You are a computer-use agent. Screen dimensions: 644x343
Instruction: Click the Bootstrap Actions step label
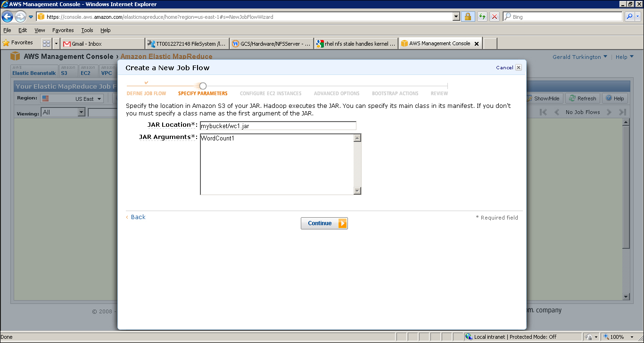(395, 93)
